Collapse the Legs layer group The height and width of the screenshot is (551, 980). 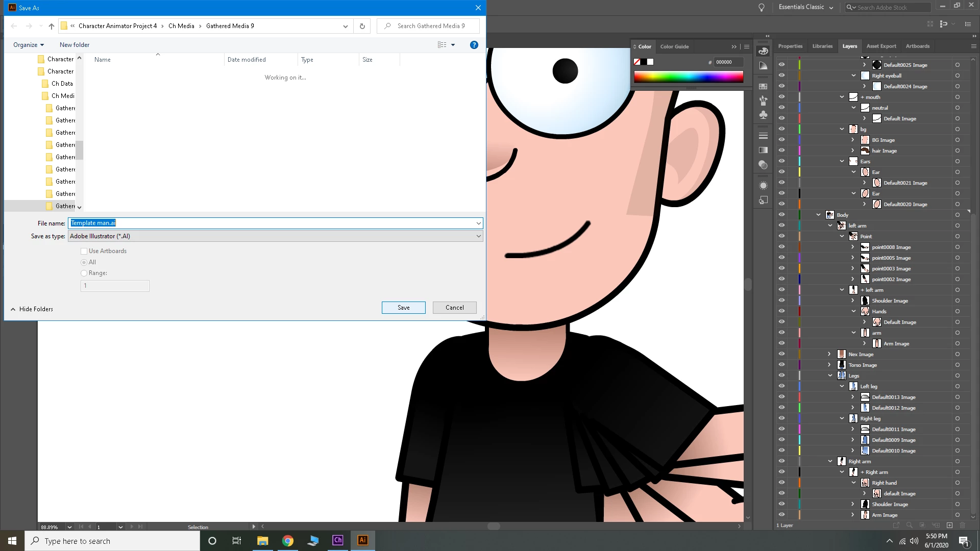(x=830, y=375)
